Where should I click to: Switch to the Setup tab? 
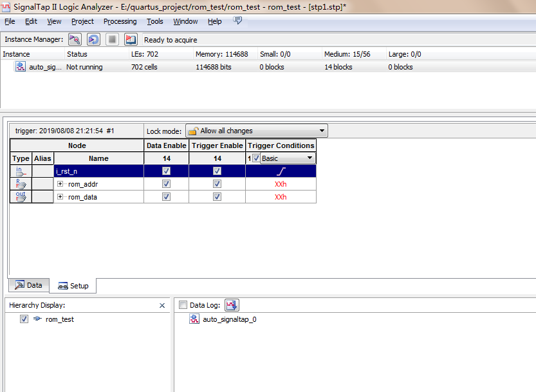click(x=73, y=286)
